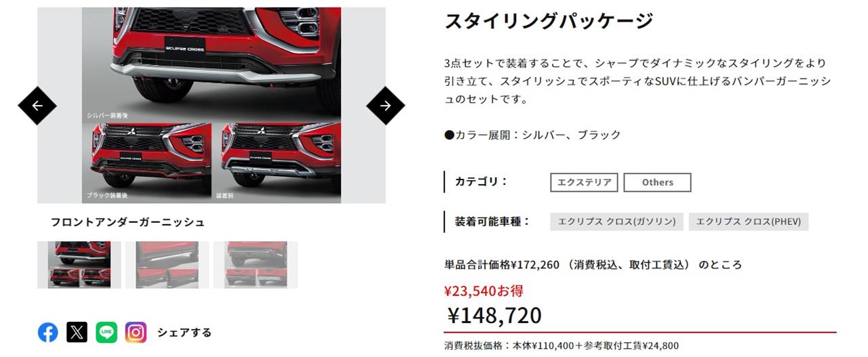Share via X icon

[x=77, y=332]
